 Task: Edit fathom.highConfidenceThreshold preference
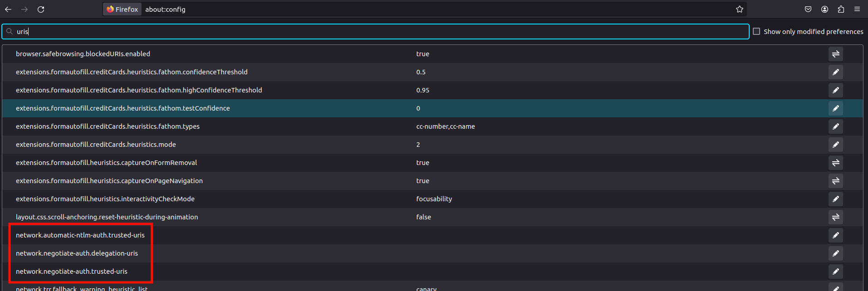(x=836, y=90)
